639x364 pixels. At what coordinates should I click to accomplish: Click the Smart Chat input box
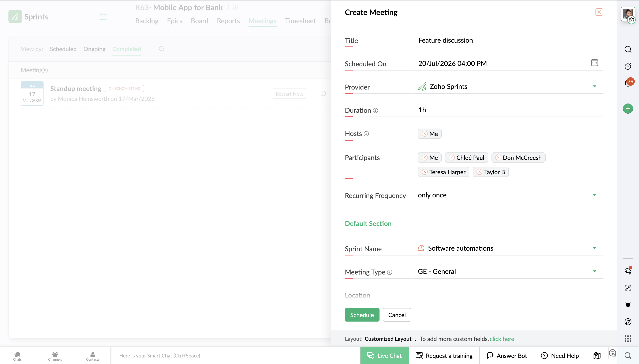click(x=235, y=356)
